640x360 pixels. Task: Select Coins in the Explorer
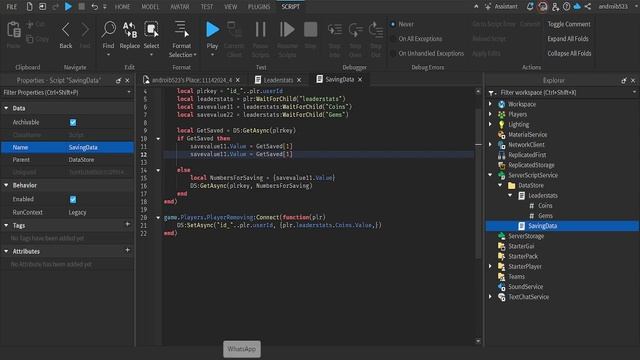[x=544, y=206]
